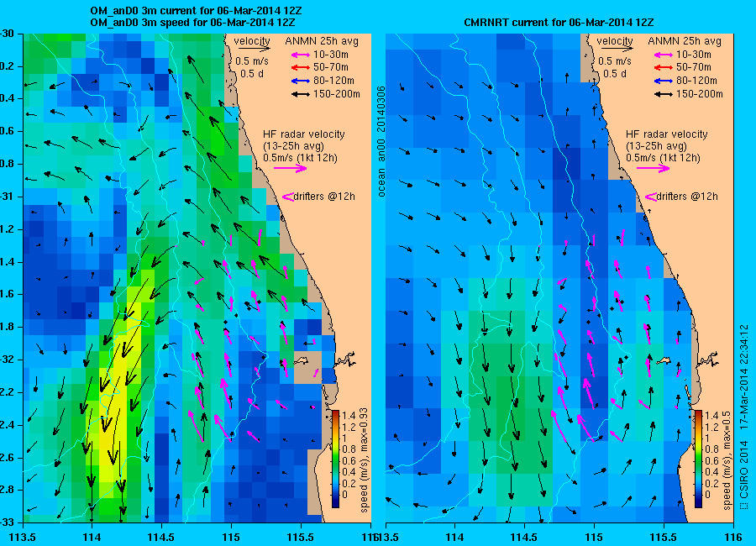Click '-32' latitude tick on left axis
The width and height of the screenshot is (756, 546).
(x=7, y=360)
